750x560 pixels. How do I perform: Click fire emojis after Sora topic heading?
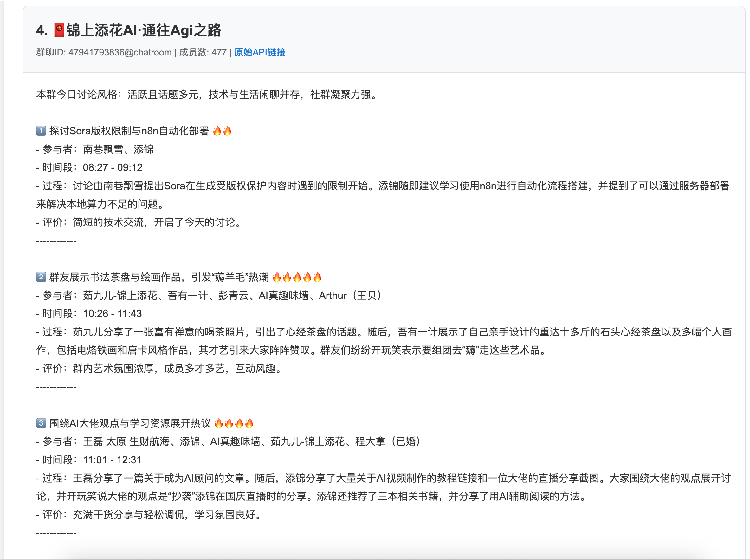[222, 131]
